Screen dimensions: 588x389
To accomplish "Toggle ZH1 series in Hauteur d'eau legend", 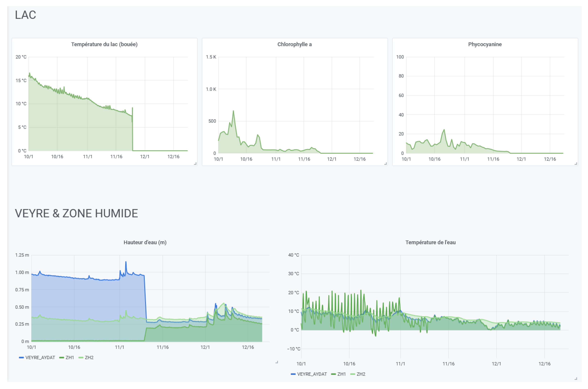I will (70, 358).
